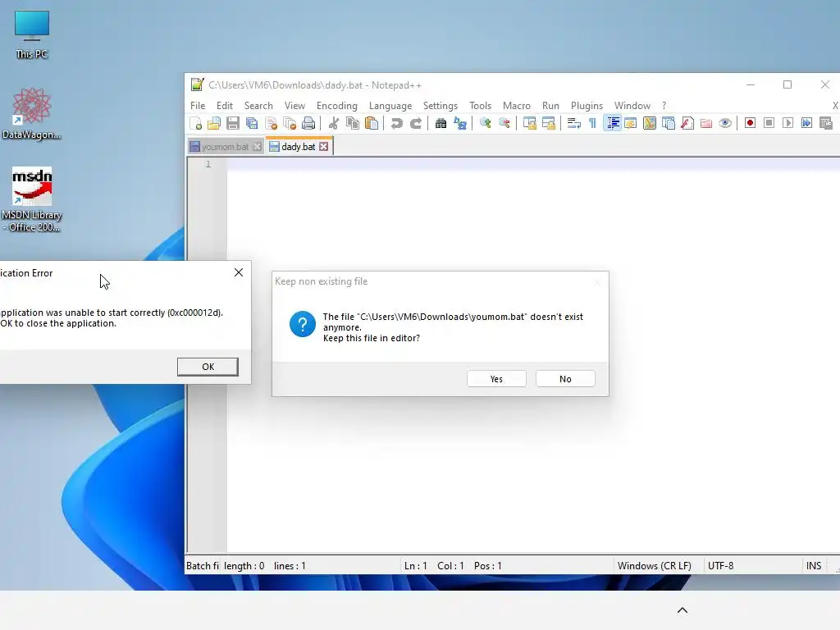Click the Open file folder icon
The image size is (840, 630).
point(214,123)
